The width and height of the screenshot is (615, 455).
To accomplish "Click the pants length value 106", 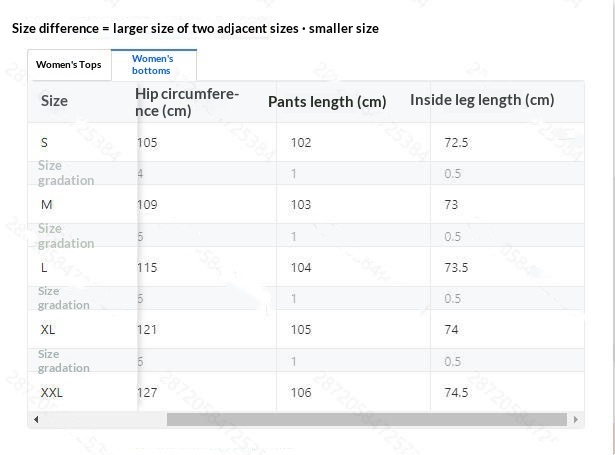I will [x=300, y=393].
